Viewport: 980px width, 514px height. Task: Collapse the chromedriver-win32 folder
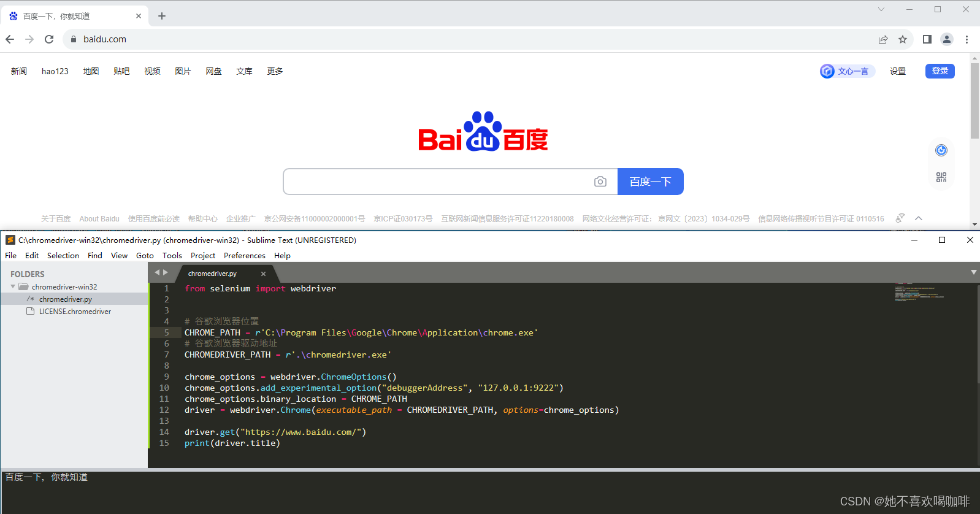(13, 286)
